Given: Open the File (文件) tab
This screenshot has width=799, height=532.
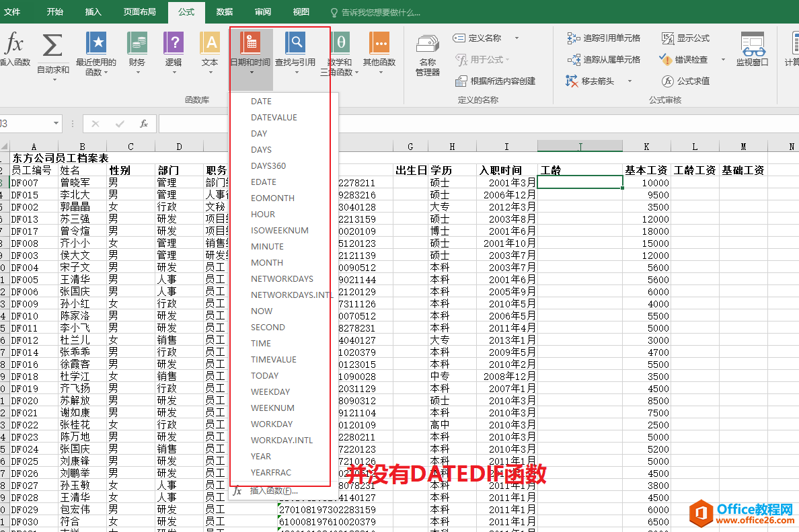Looking at the screenshot, I should click(x=11, y=11).
